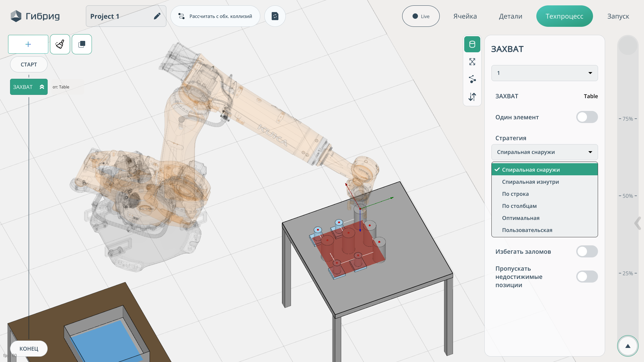The image size is (644, 362).
Task: Click the crossed arrows transform icon
Action: click(472, 62)
